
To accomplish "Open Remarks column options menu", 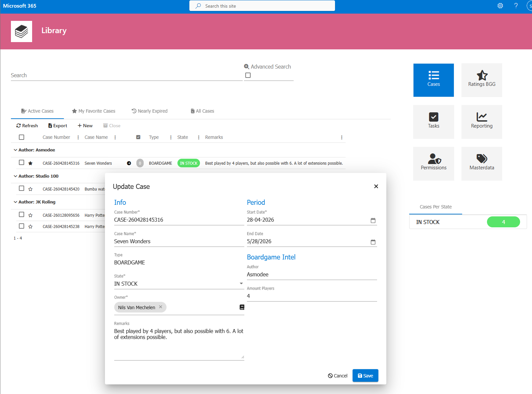I will (342, 137).
